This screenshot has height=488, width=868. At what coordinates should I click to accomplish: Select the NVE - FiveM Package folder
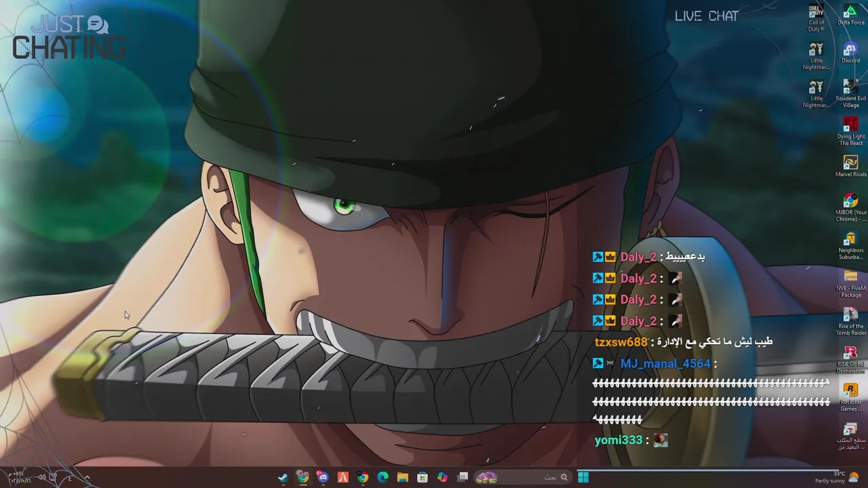tap(850, 284)
